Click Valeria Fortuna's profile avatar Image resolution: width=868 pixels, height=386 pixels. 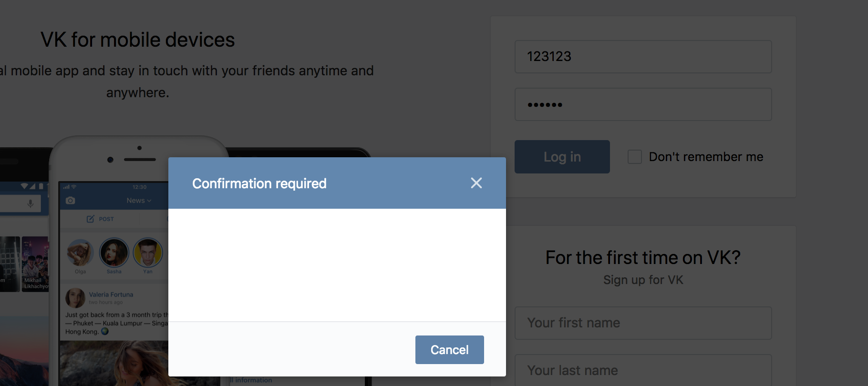click(74, 298)
